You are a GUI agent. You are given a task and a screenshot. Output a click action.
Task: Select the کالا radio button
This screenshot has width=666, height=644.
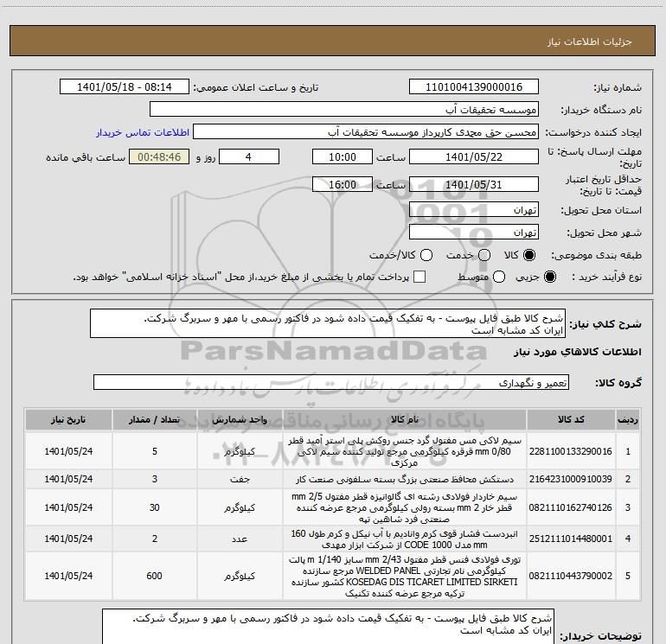tap(529, 255)
